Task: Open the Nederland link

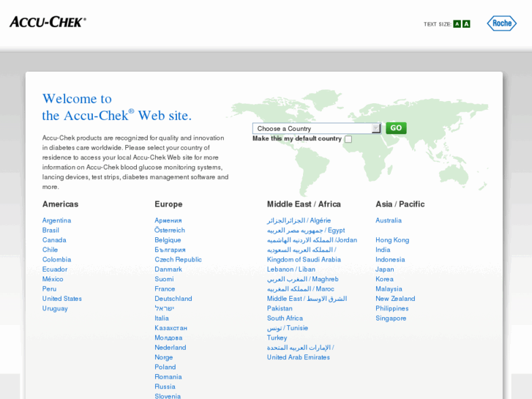Action: pos(171,348)
